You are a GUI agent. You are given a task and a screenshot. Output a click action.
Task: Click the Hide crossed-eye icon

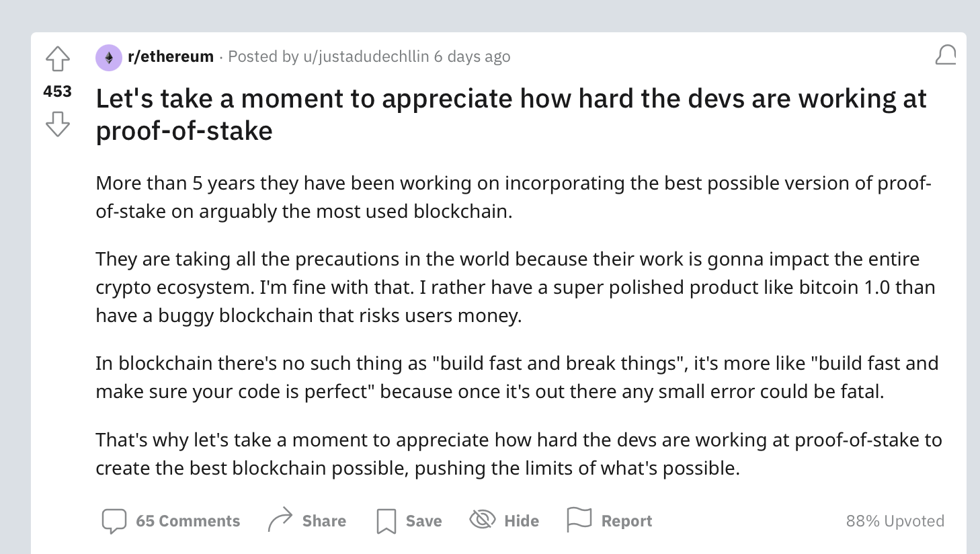[x=482, y=520]
